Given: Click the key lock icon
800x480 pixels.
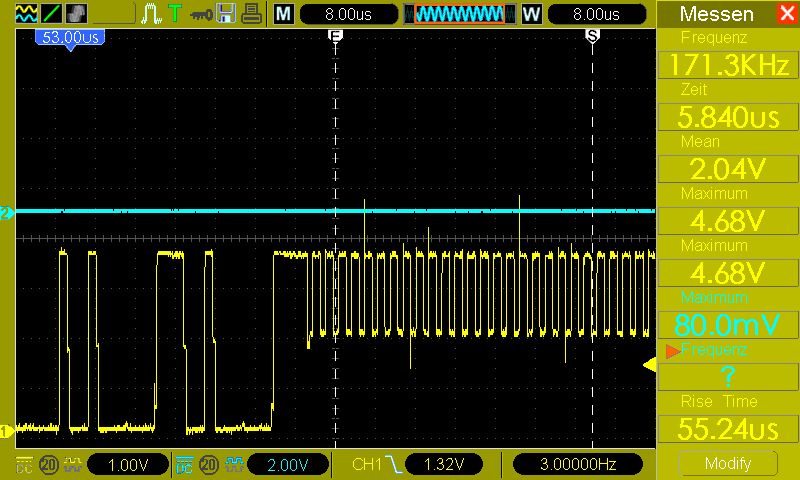Looking at the screenshot, I should click(x=201, y=14).
